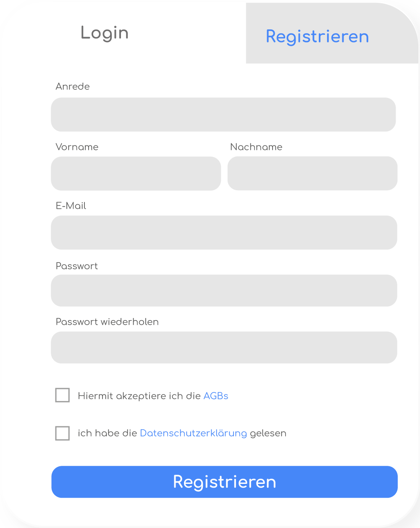Check the Datenschutzerklärung gelesen checkbox

tap(63, 433)
